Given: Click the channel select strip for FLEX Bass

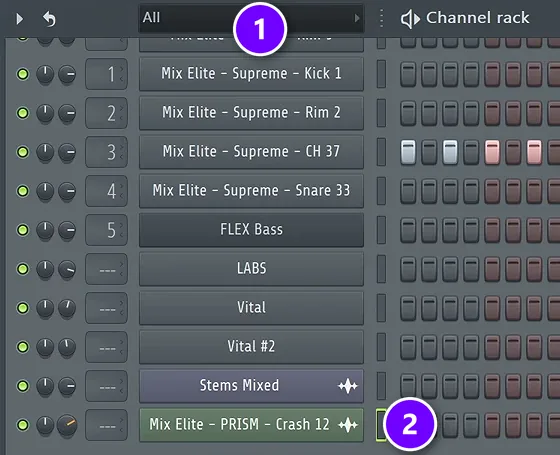Looking at the screenshot, I should coord(381,230).
